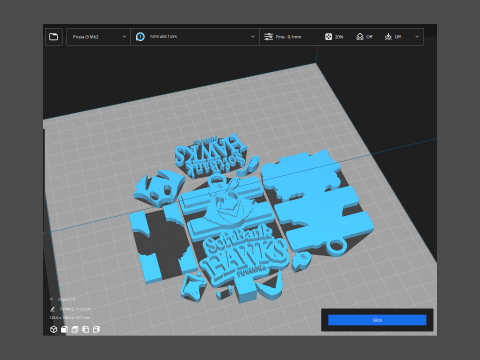Image resolution: width=480 pixels, height=360 pixels.
Task: Open file with the folder icon
Action: tap(53, 37)
